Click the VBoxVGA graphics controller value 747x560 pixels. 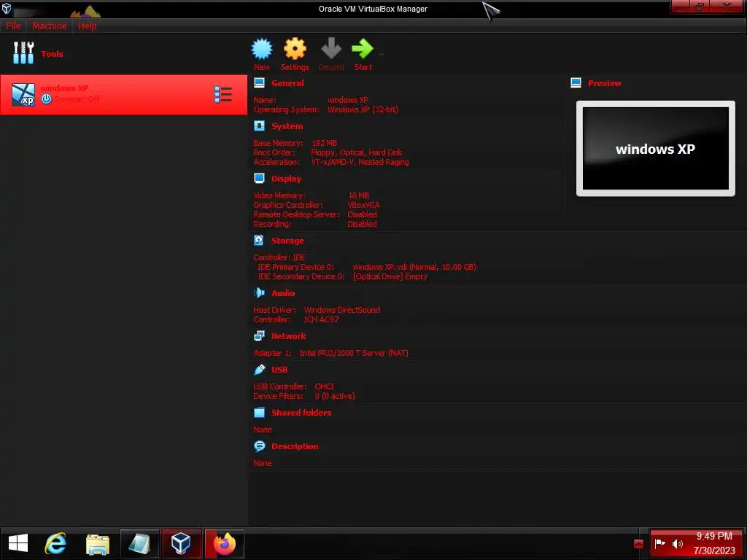(x=363, y=205)
